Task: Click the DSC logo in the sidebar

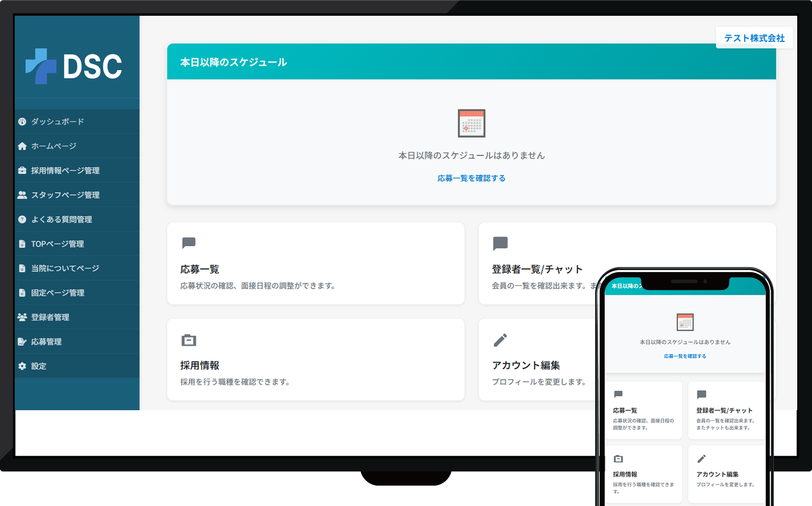Action: (x=74, y=66)
